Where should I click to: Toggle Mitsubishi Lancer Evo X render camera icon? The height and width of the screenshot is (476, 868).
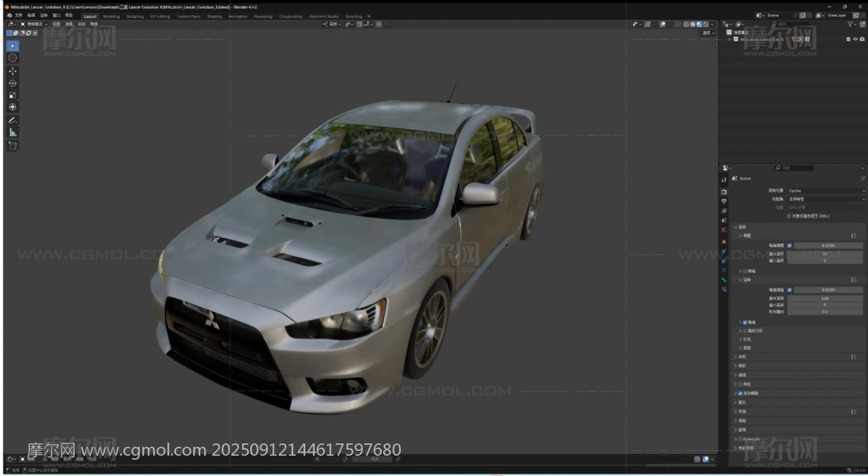862,39
